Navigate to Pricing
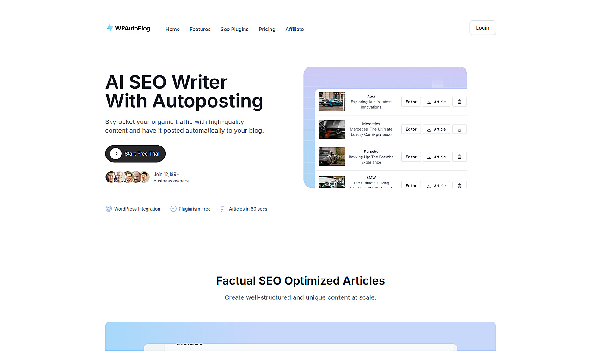601x364 pixels. click(267, 29)
